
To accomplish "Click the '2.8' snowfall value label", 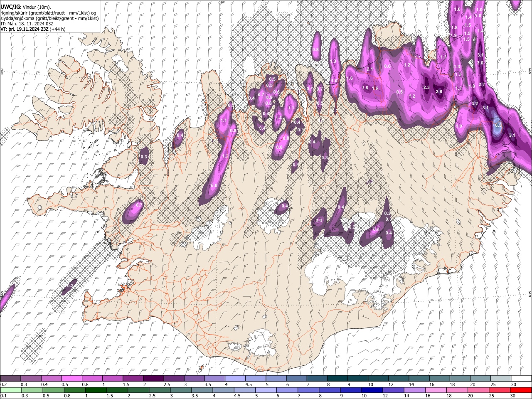I will pyautogui.click(x=439, y=91).
